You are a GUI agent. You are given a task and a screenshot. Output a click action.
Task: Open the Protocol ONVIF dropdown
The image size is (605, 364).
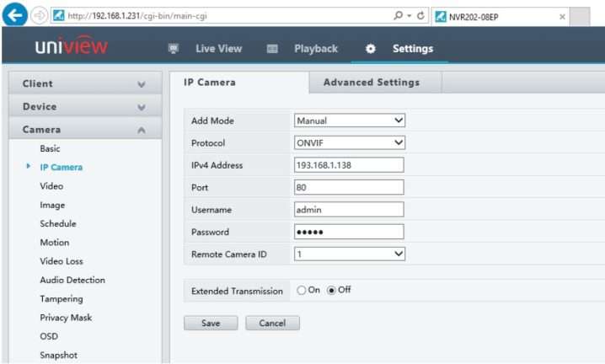pyautogui.click(x=349, y=142)
